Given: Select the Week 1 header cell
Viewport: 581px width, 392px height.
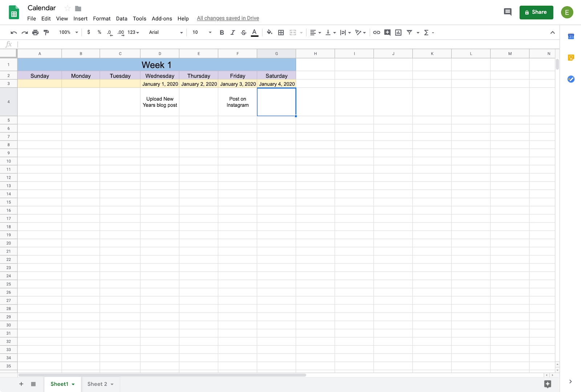Looking at the screenshot, I should tap(157, 65).
